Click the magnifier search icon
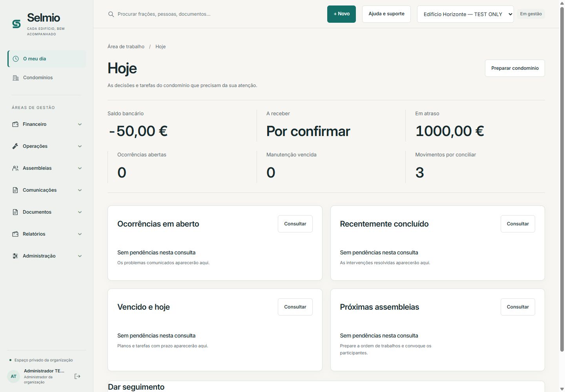This screenshot has width=565, height=392. (x=111, y=14)
